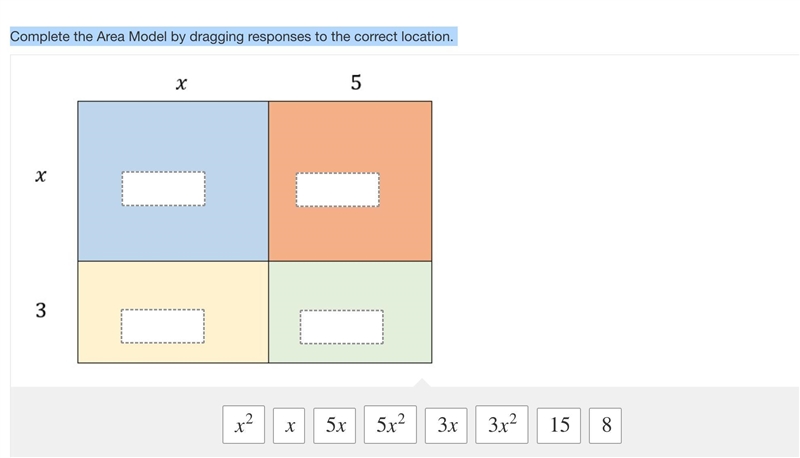Click the 3 label left of the model
The height and width of the screenshot is (458, 800).
click(x=41, y=310)
